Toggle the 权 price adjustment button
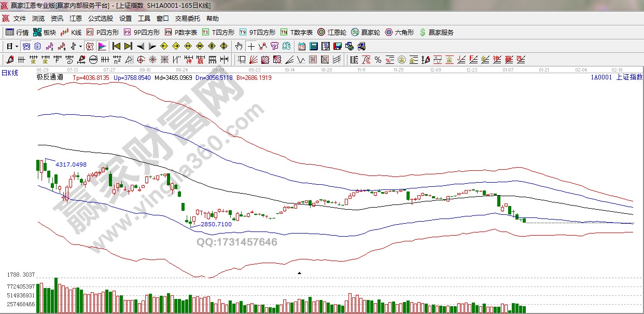The image size is (644, 314). [89, 46]
